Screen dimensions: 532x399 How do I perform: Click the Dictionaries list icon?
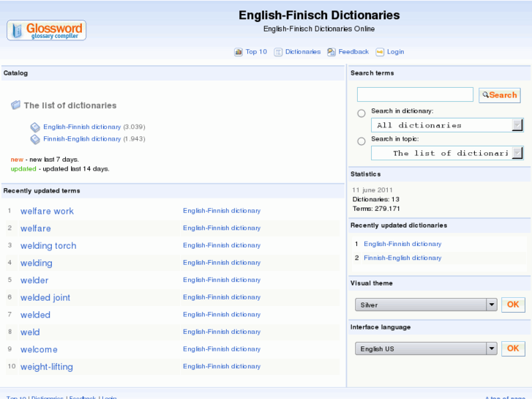click(x=278, y=52)
